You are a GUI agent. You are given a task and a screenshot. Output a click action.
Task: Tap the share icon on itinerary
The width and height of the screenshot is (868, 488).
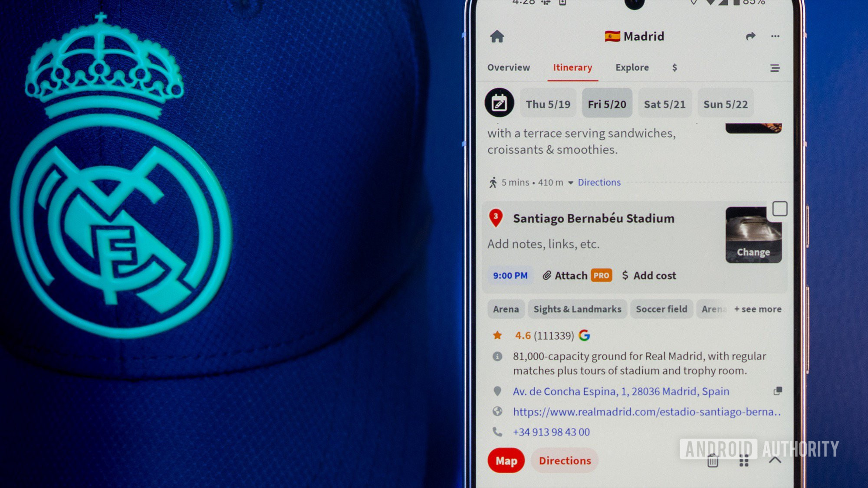click(x=750, y=36)
